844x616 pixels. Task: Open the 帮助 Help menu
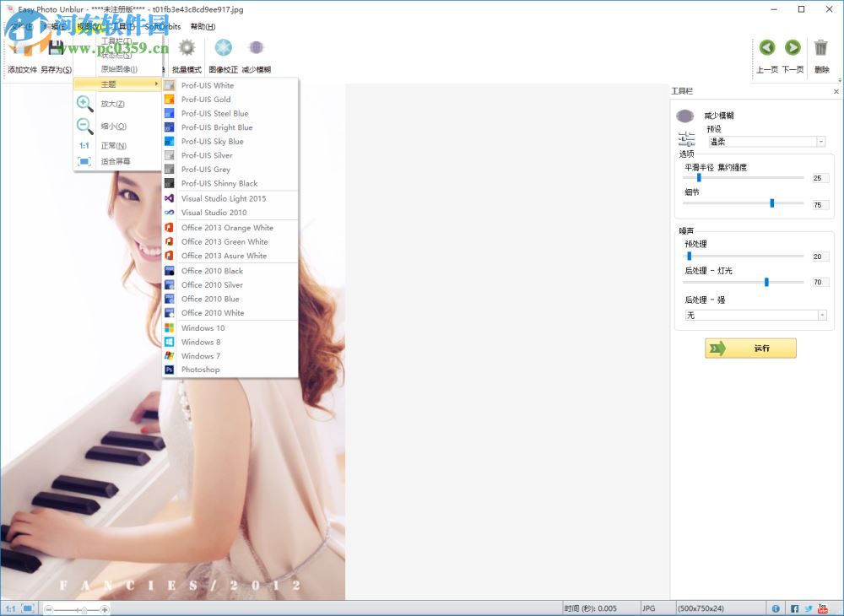(202, 26)
